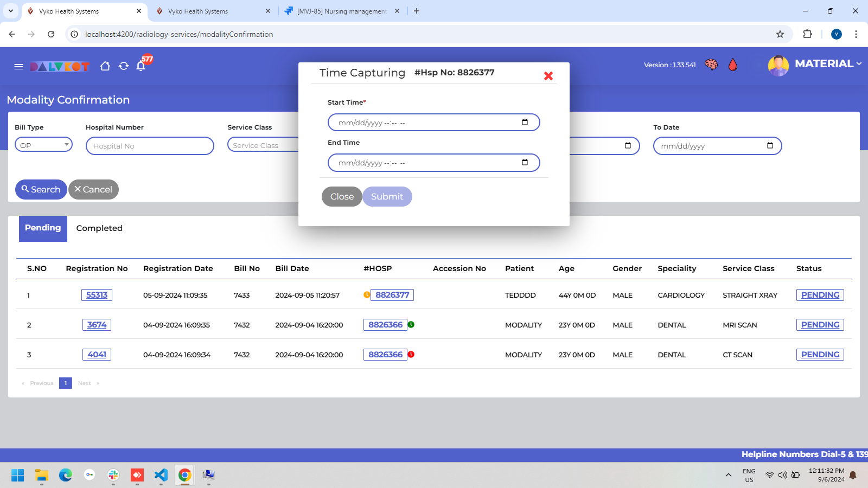Switch to the Completed tab
868x488 pixels.
99,228
